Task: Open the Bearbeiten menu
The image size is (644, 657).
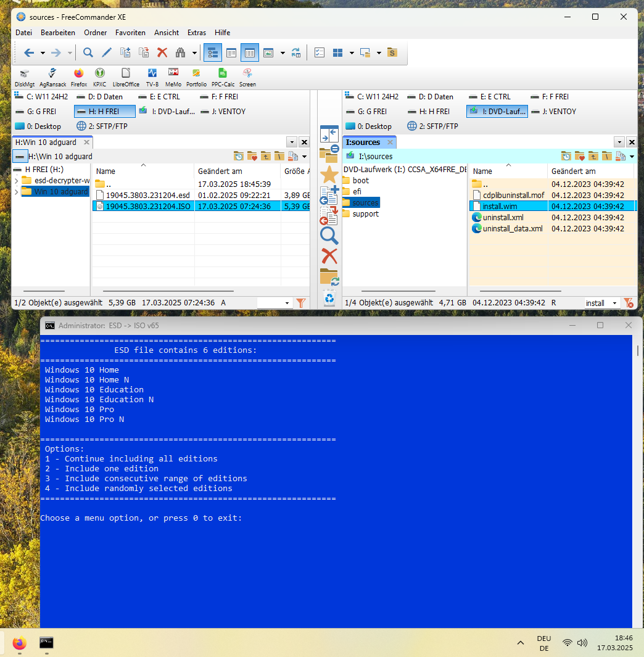Action: 58,32
